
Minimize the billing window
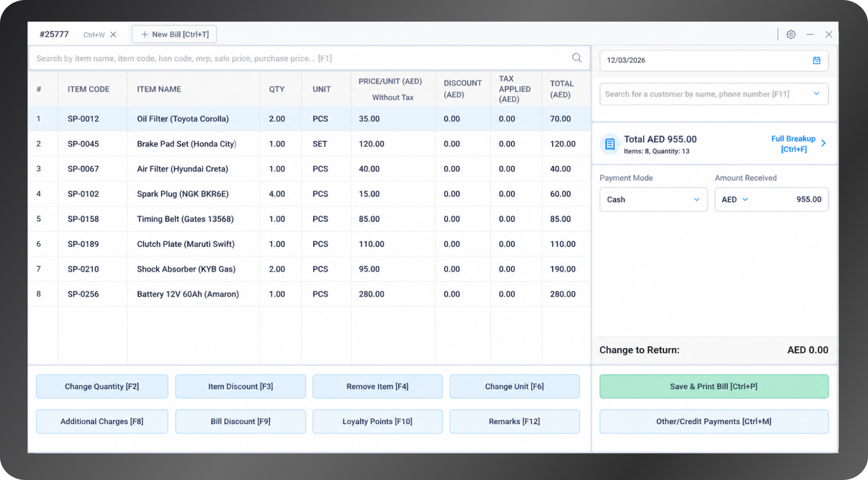point(810,34)
